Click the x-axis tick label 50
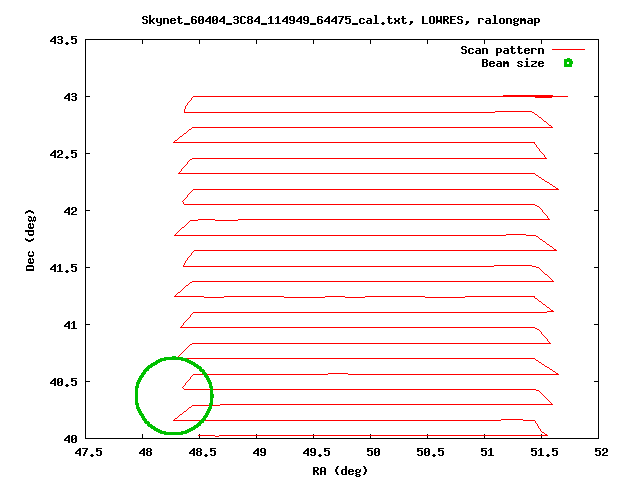Image resolution: width=640 pixels, height=480 pixels. click(373, 452)
